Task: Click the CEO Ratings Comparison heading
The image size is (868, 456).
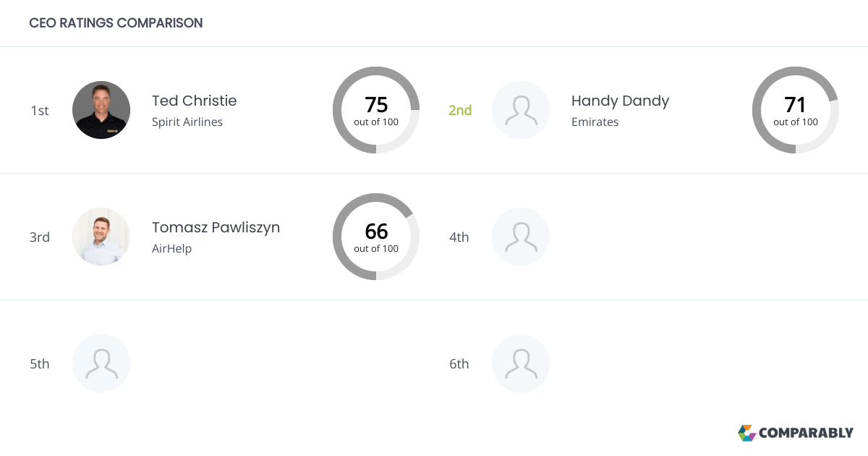Action: click(x=116, y=23)
